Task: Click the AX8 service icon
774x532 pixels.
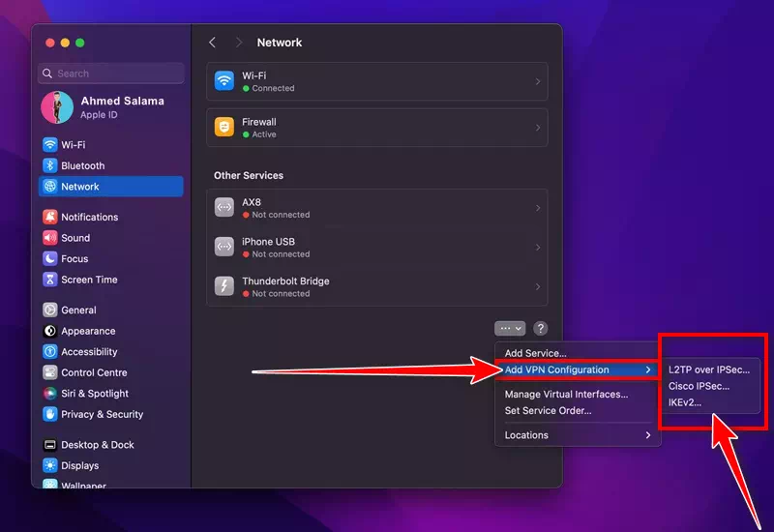Action: 224,207
